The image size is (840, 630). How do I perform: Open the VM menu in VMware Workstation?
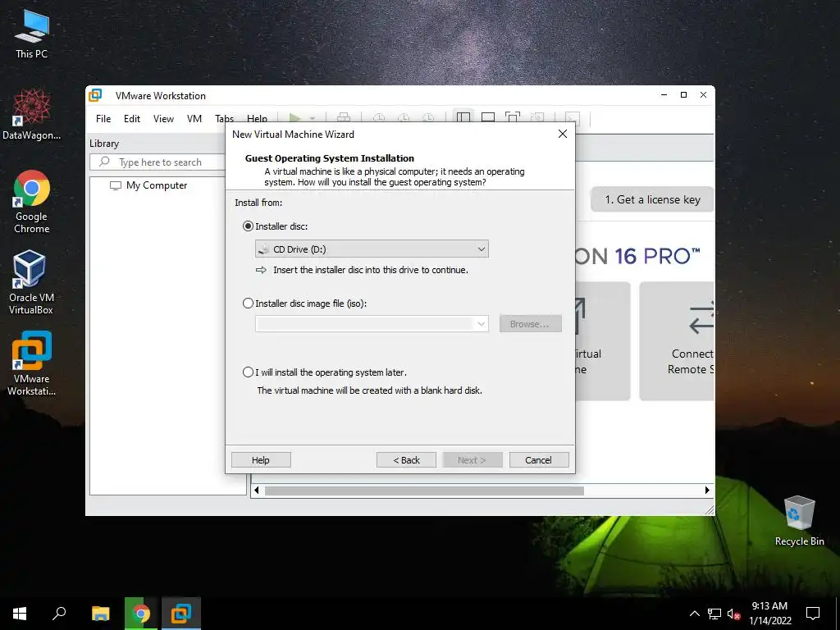194,118
